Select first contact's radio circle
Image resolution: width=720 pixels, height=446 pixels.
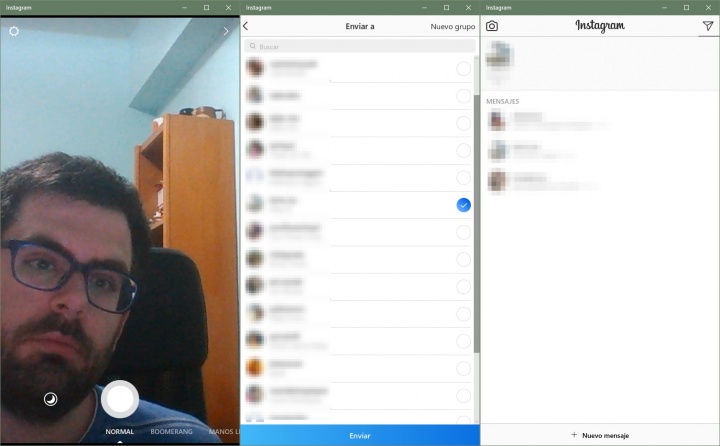pos(463,69)
